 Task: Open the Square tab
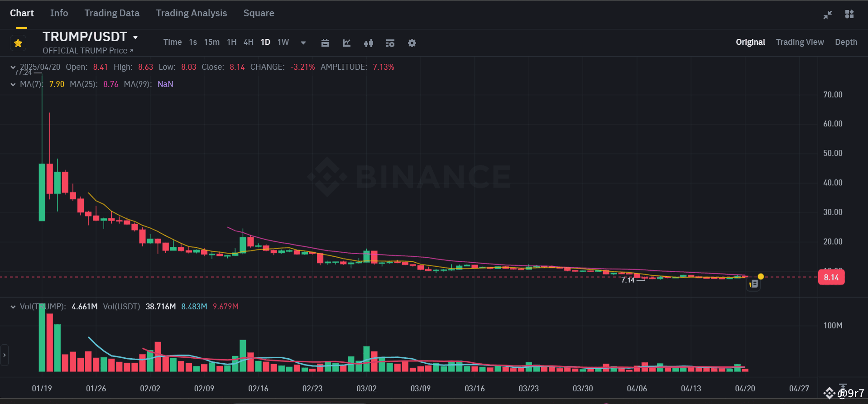(259, 13)
